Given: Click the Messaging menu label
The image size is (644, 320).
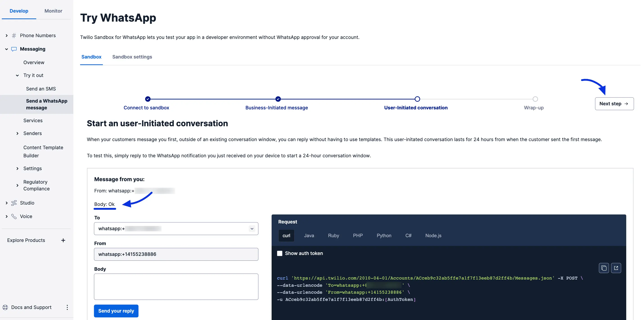Looking at the screenshot, I should [32, 49].
